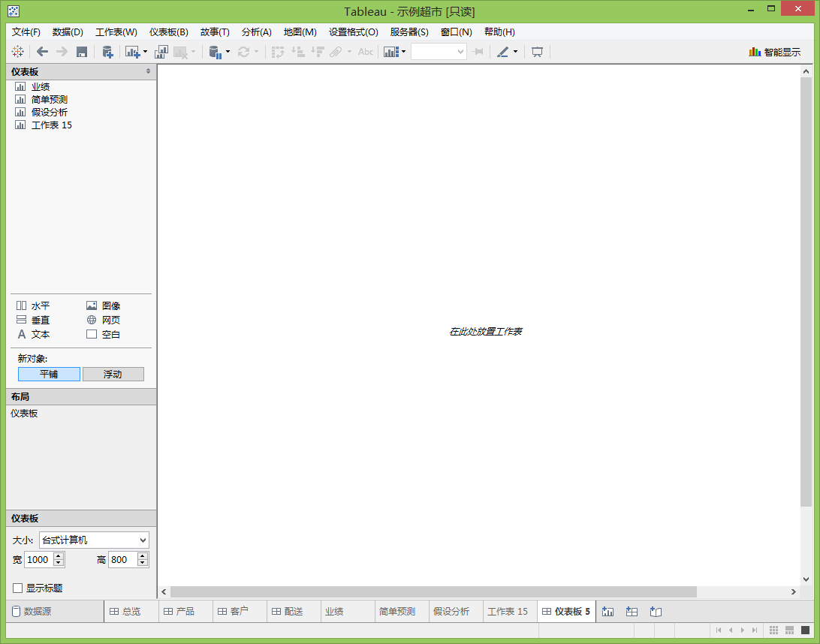Switch to the show tabs view icon

(x=805, y=630)
